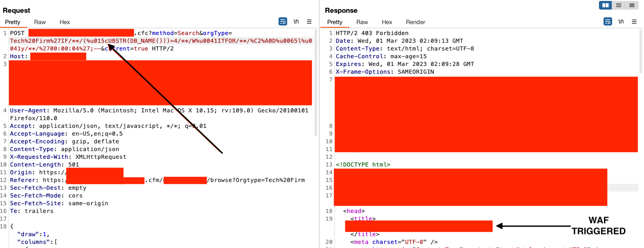Click the '<!DOCTYPE html>' line in Response
The image size is (644, 248).
tap(363, 165)
